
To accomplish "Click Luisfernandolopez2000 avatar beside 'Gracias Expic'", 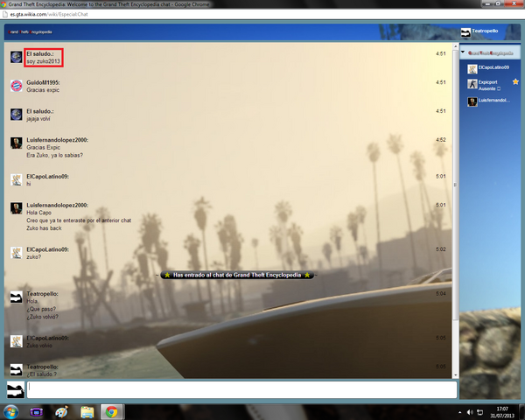I will click(16, 143).
